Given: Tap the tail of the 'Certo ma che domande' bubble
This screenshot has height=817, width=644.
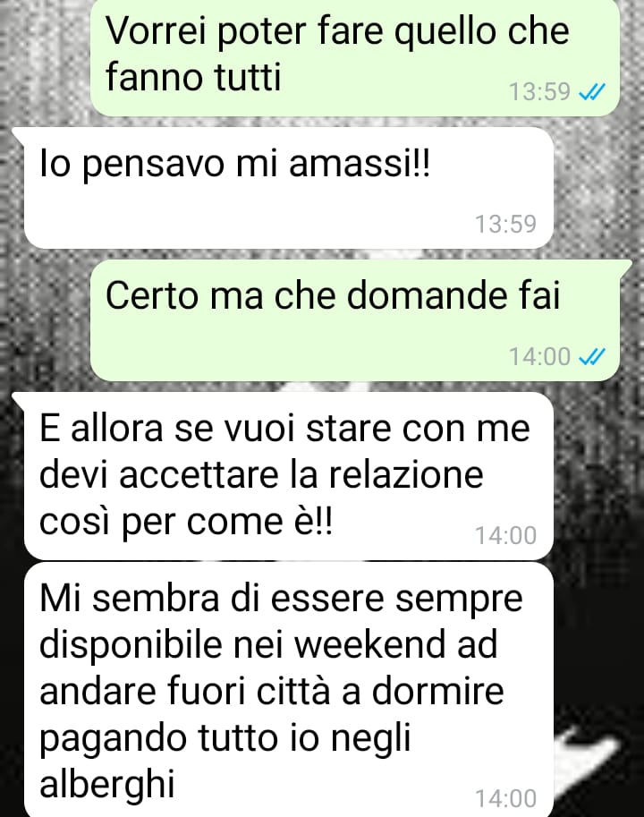Looking at the screenshot, I should coord(624,267).
